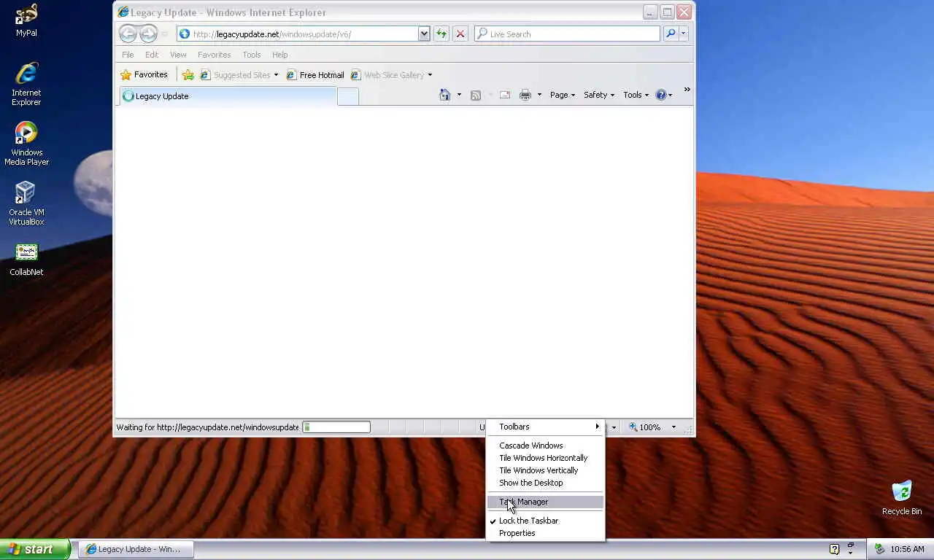934x560 pixels.
Task: Open Web Slice Gallery link
Action: point(391,74)
